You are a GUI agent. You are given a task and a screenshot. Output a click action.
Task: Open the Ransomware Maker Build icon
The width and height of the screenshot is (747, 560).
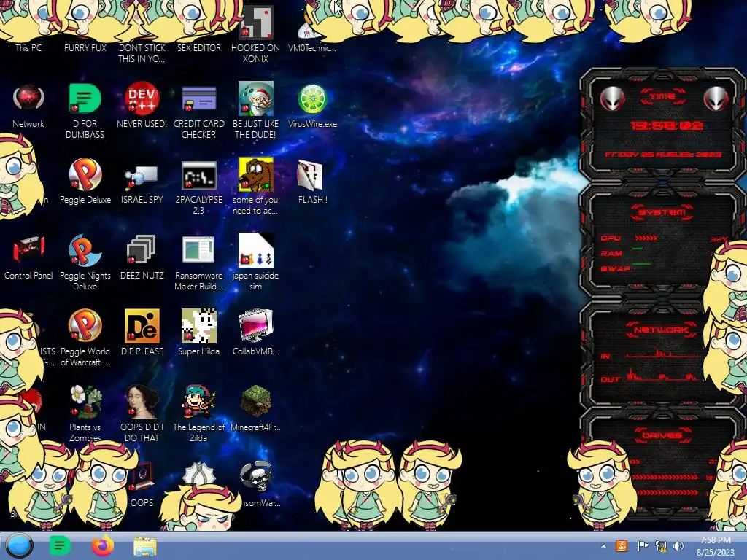click(x=198, y=250)
